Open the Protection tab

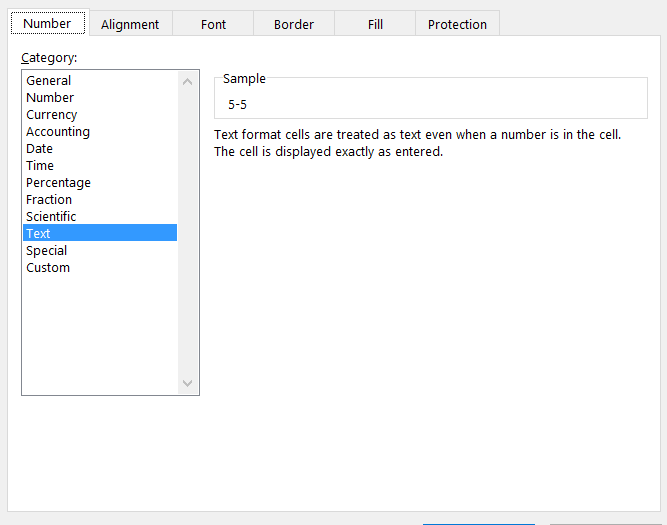point(457,24)
